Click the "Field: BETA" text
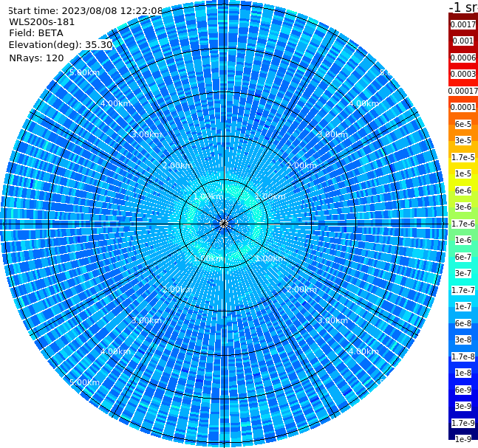This screenshot has height=448, width=478. [x=36, y=33]
